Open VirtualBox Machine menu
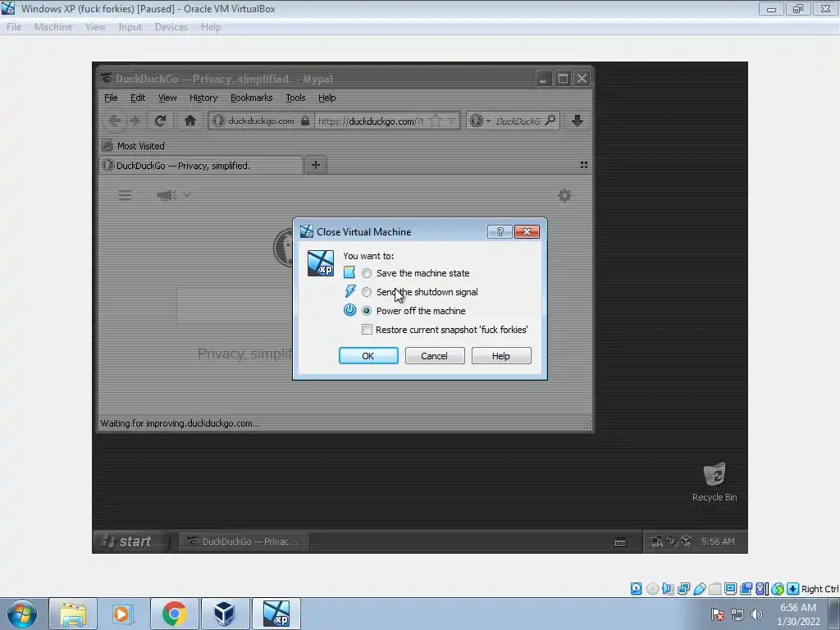Viewport: 840px width, 630px height. click(53, 27)
